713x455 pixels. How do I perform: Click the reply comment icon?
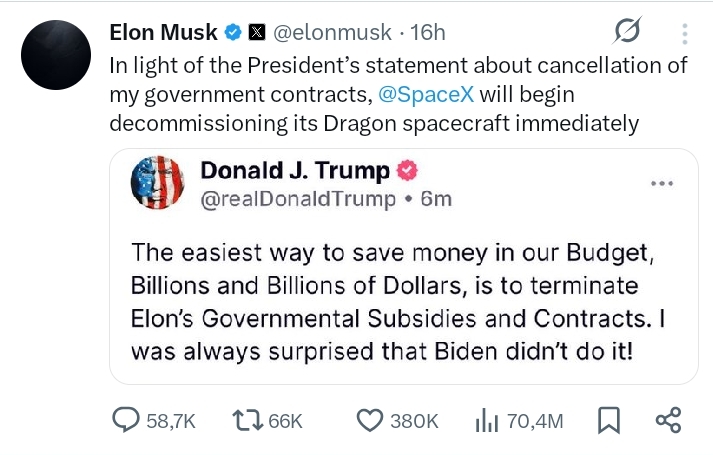tap(125, 421)
